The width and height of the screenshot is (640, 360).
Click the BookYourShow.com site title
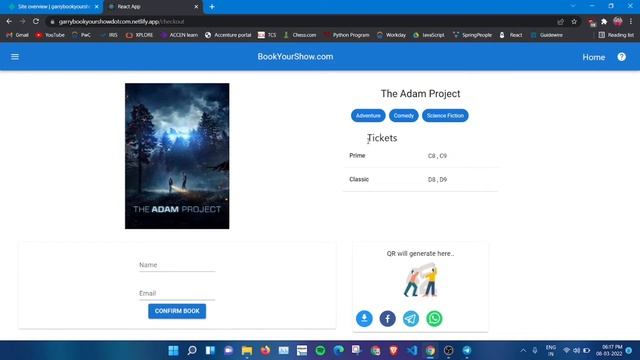295,57
